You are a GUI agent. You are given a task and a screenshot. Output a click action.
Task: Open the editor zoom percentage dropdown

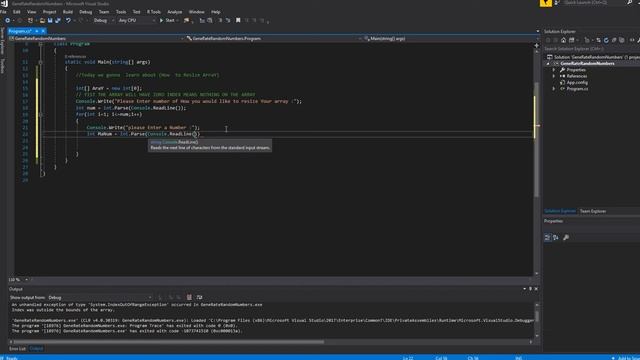(18, 280)
